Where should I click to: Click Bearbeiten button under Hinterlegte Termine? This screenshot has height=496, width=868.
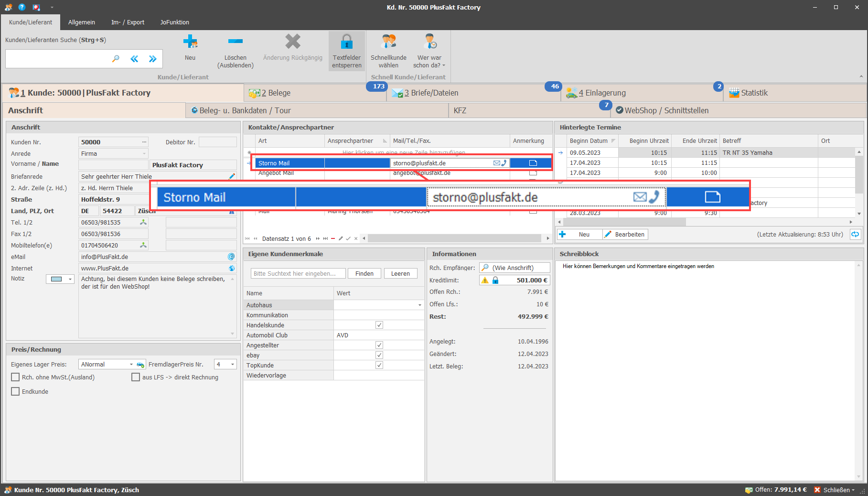pos(625,234)
